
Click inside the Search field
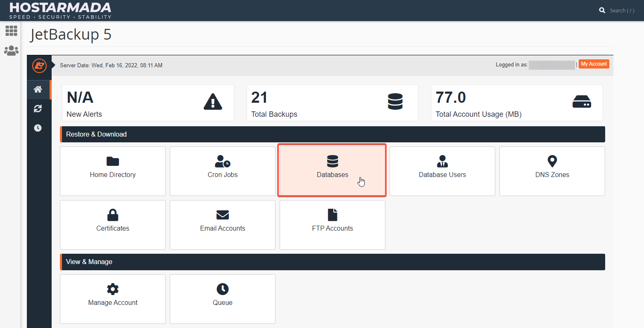click(622, 10)
